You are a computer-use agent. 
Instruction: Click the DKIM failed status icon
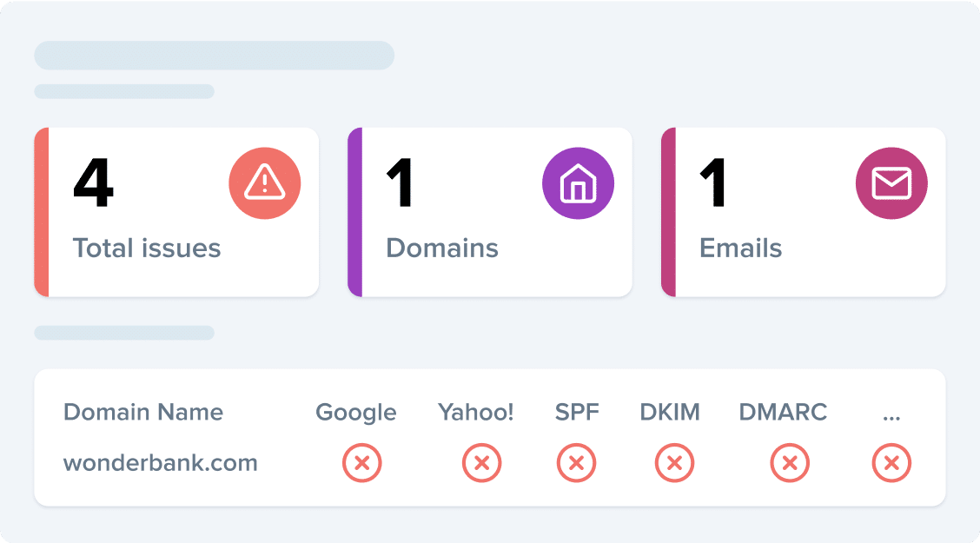tap(674, 463)
